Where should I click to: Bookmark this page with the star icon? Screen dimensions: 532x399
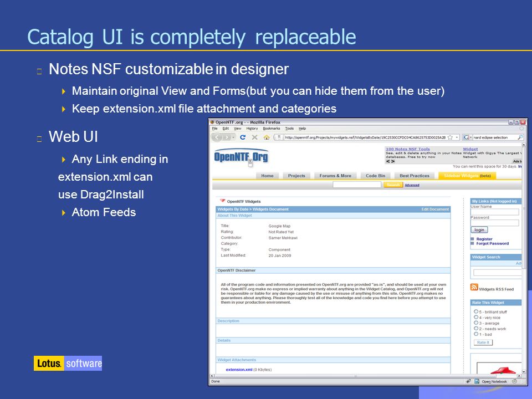pos(450,137)
